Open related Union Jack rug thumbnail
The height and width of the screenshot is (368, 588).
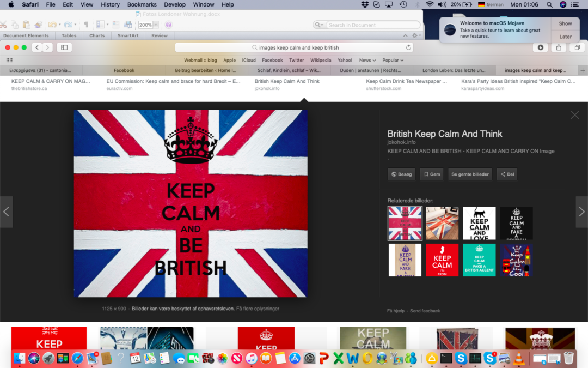pyautogui.click(x=442, y=223)
